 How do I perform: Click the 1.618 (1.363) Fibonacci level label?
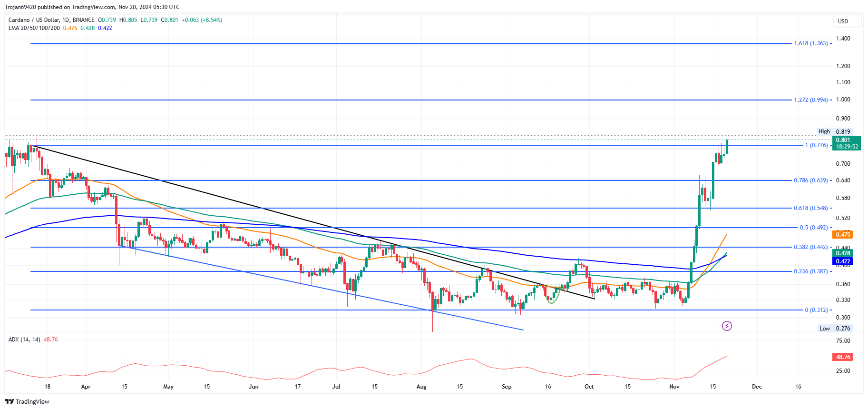click(810, 43)
